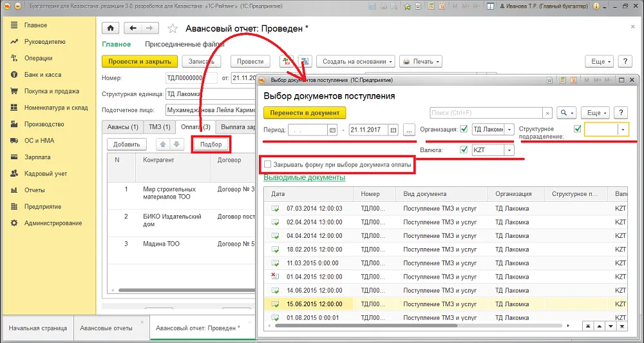Click the Дт/Кт postings icon in toolbar

tap(287, 61)
